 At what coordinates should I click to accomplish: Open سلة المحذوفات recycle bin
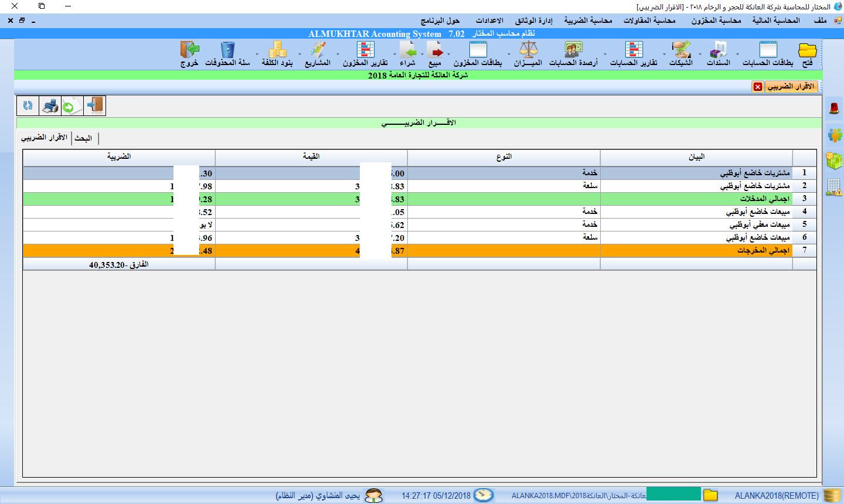tap(227, 54)
